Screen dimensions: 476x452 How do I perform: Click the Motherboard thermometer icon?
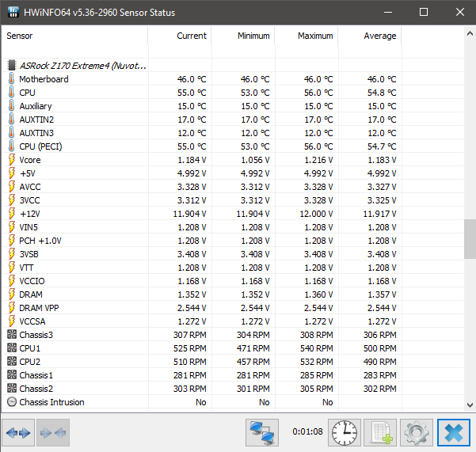coord(12,78)
